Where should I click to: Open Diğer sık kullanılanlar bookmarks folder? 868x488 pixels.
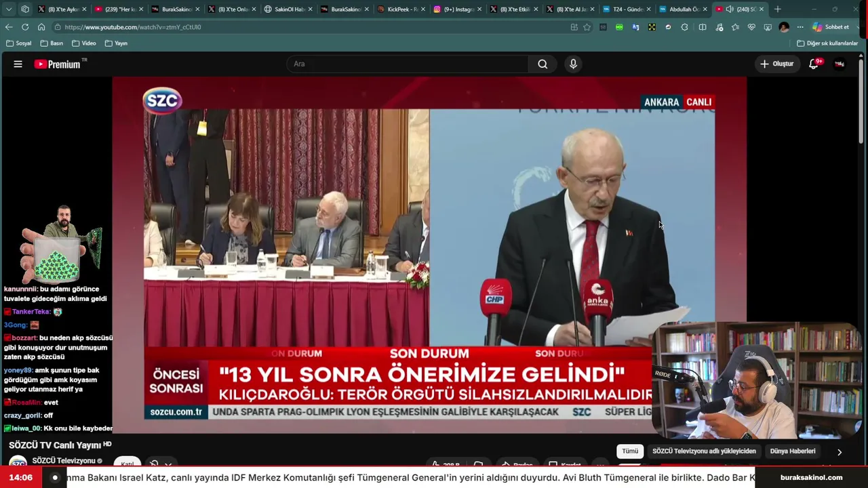[x=827, y=43]
